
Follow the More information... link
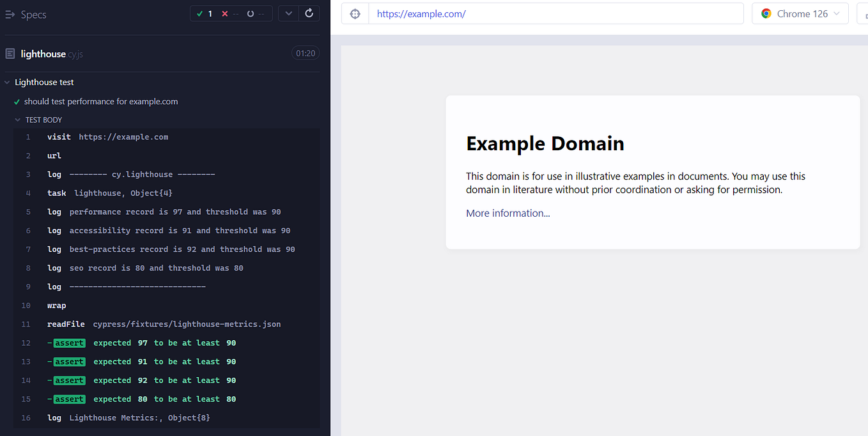(x=508, y=213)
